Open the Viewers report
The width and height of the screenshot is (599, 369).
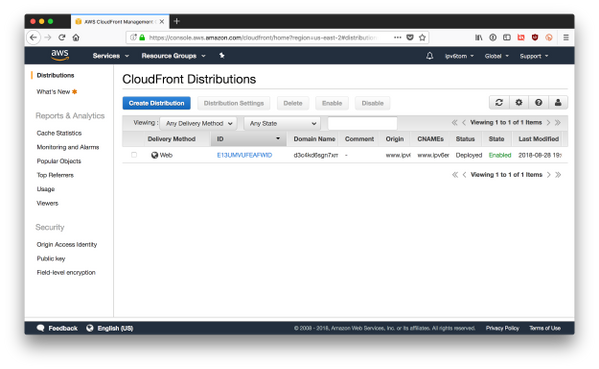click(x=47, y=203)
